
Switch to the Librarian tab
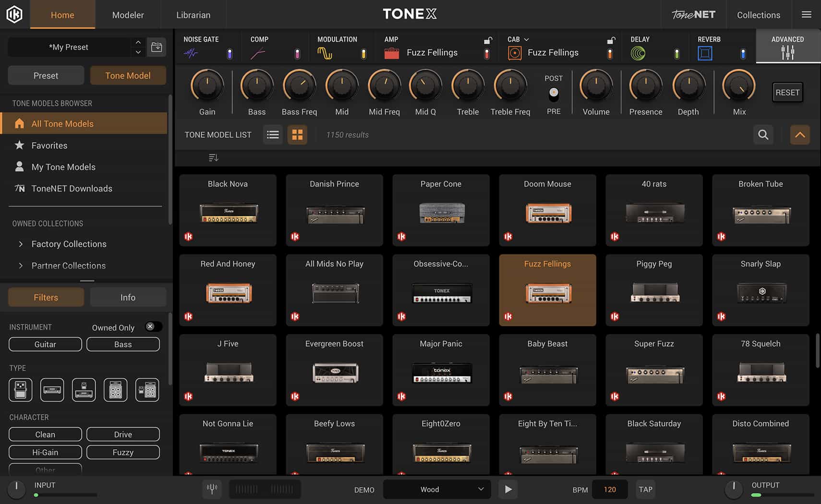click(193, 14)
